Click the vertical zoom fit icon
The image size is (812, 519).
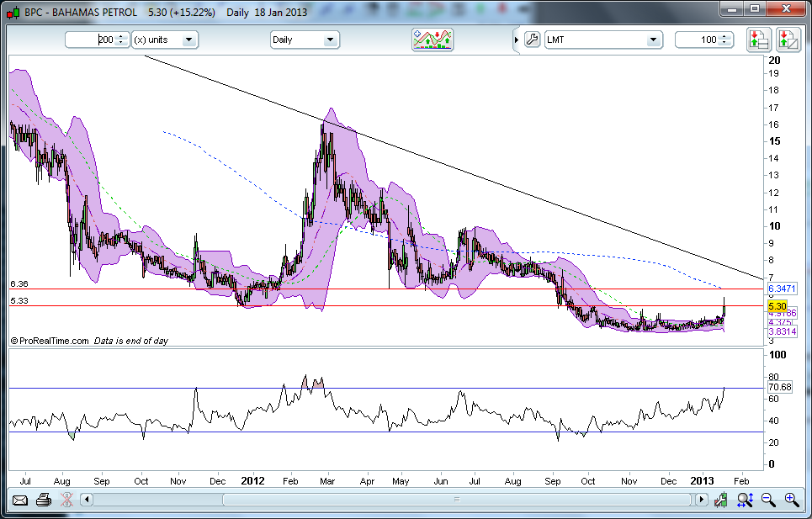pyautogui.click(x=745, y=500)
